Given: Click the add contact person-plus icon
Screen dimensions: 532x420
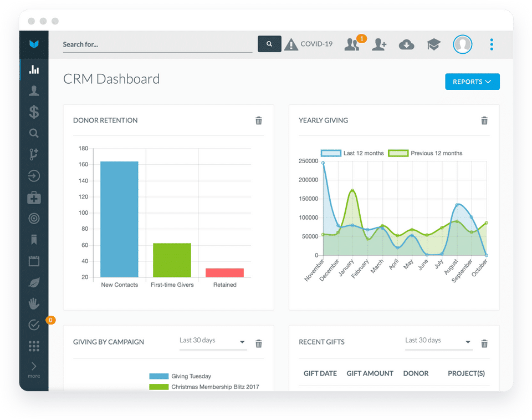Looking at the screenshot, I should pyautogui.click(x=379, y=44).
